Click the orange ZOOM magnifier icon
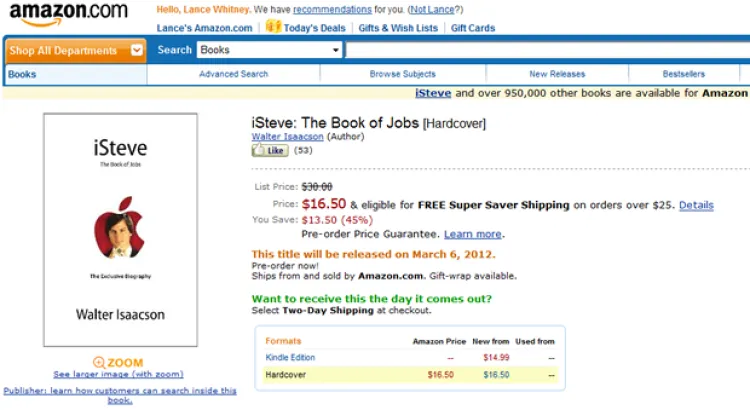 [99, 362]
